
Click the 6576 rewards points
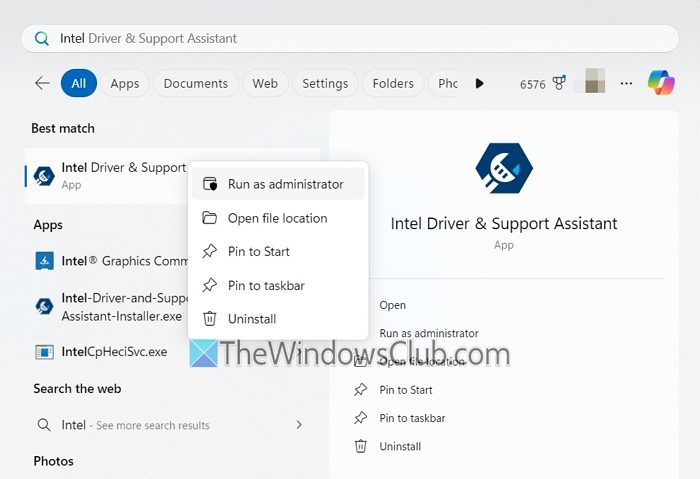pyautogui.click(x=533, y=84)
